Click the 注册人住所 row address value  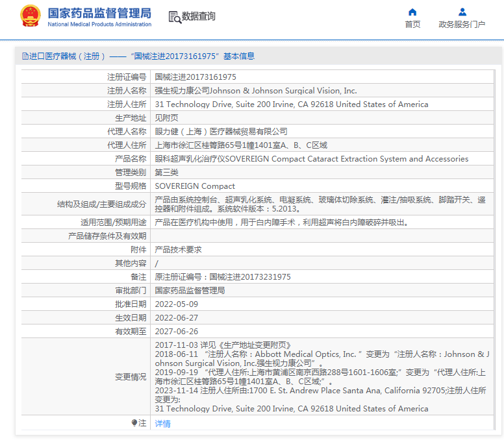pyautogui.click(x=292, y=104)
